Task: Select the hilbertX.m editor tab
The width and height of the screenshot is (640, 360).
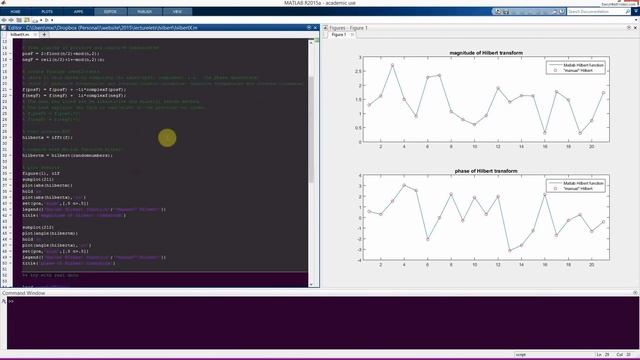Action: coord(20,35)
